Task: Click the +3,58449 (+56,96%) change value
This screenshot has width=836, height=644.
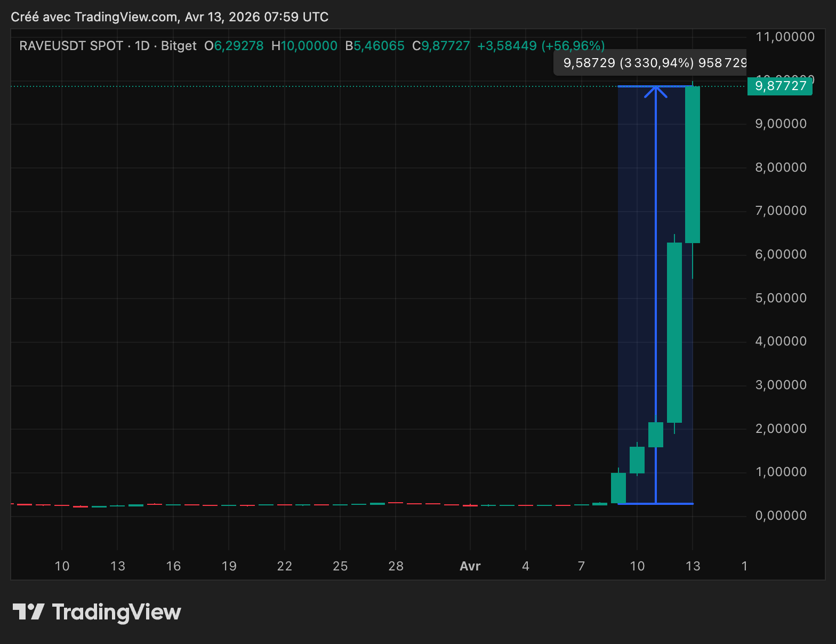Action: tap(541, 46)
